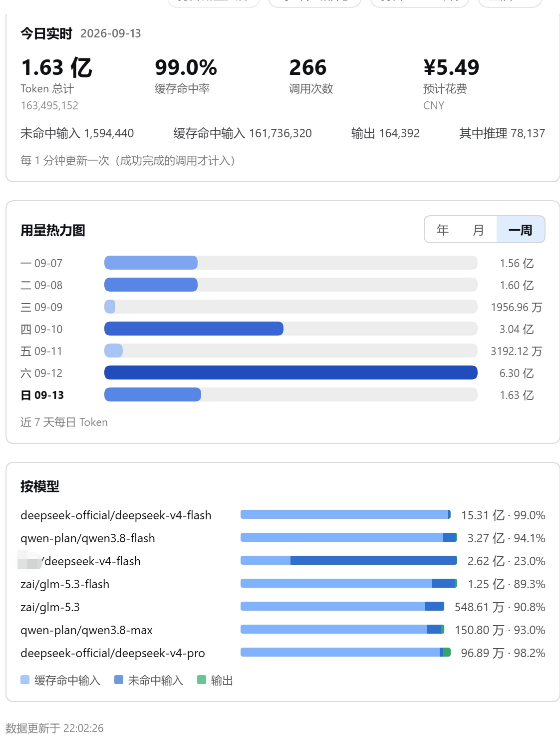The width and height of the screenshot is (560, 747).
Task: Click the 日 09-13 usage bar
Action: pyautogui.click(x=290, y=394)
